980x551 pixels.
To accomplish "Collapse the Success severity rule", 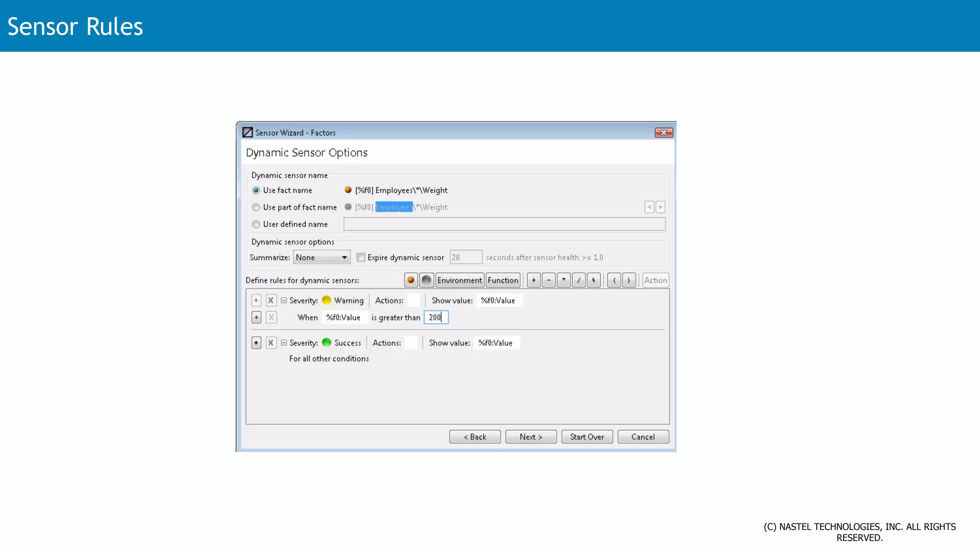I will tap(284, 343).
